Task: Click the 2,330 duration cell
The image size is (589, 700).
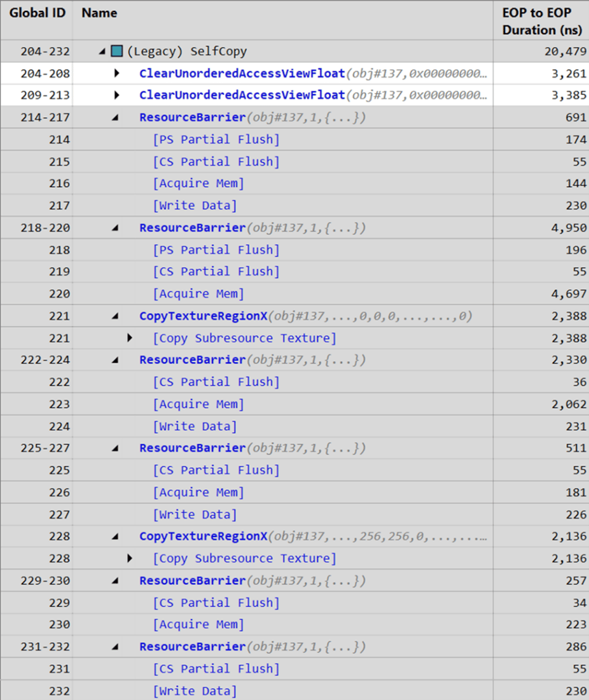Action: pos(569,360)
